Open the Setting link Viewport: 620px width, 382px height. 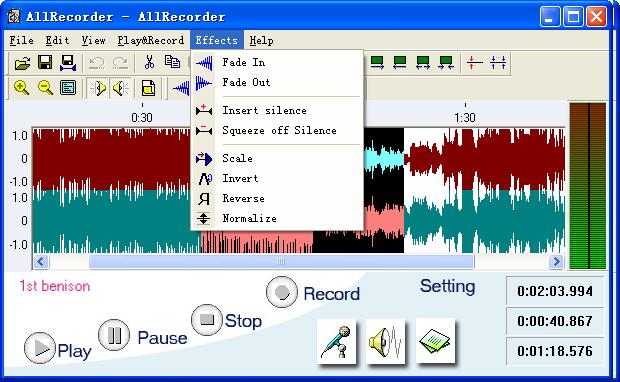coord(448,286)
